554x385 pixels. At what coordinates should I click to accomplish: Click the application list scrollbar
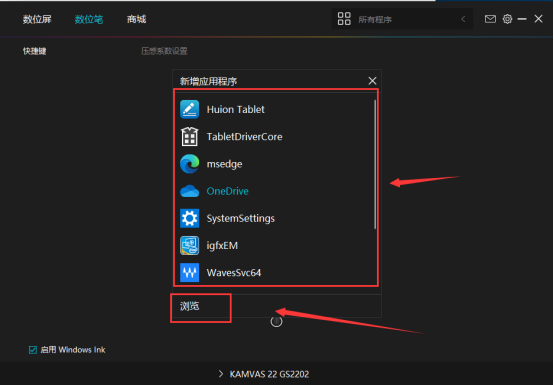pyautogui.click(x=375, y=164)
